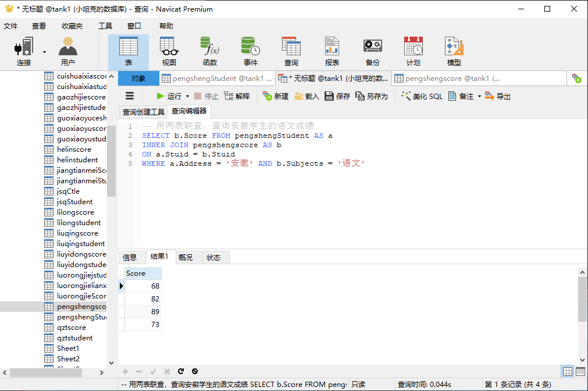Select the result cell with 82
Image resolution: width=588 pixels, height=391 pixels.
(x=143, y=298)
